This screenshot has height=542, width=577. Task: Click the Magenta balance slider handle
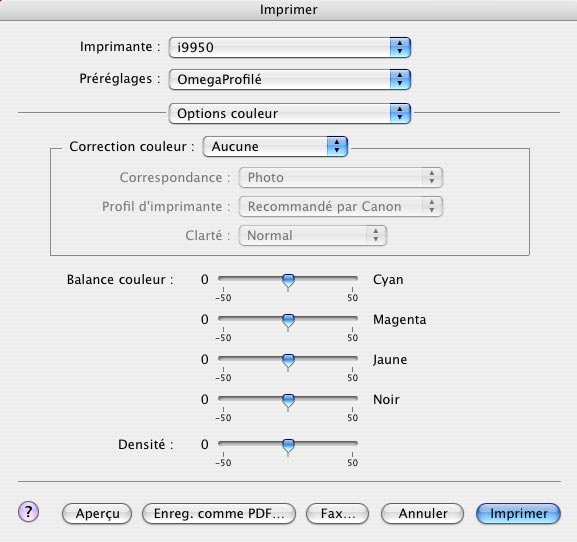[288, 321]
